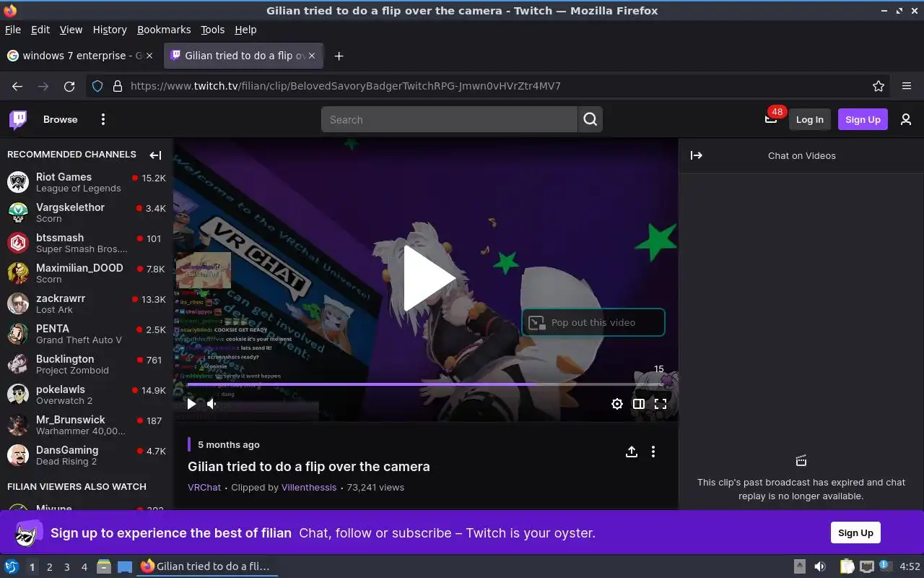Bookmark this page with the star
The height and width of the screenshot is (578, 924).
879,86
